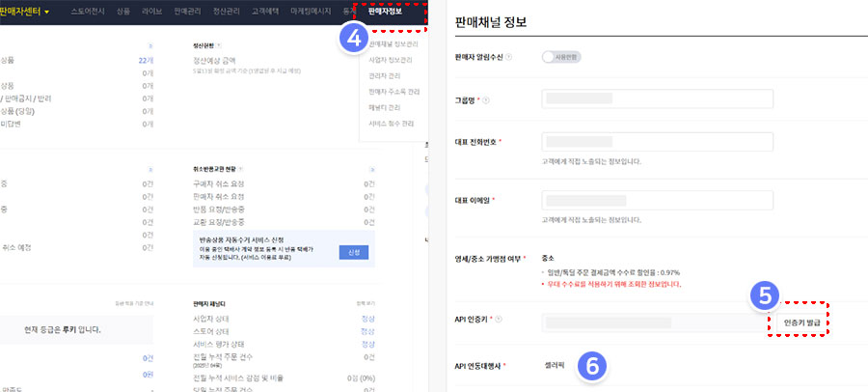Click the 판매자 패널티 heading
This screenshot has width=868, height=392.
208,304
